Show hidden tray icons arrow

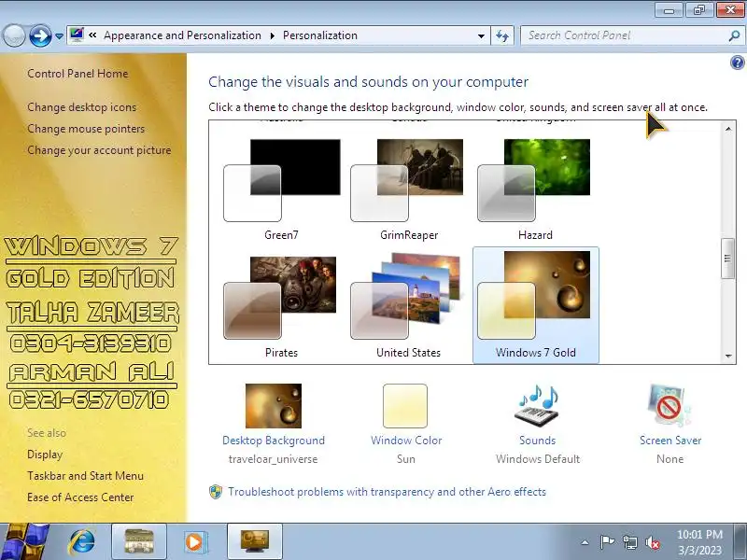coord(585,542)
